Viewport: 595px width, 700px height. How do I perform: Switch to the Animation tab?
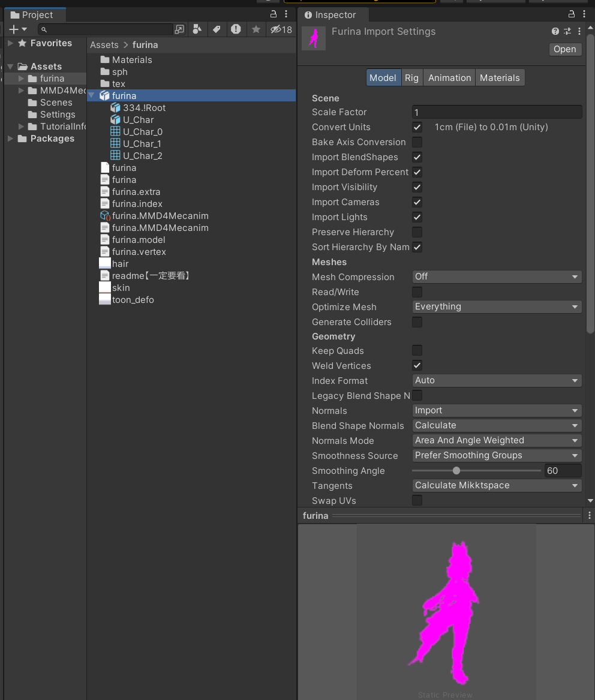(449, 78)
